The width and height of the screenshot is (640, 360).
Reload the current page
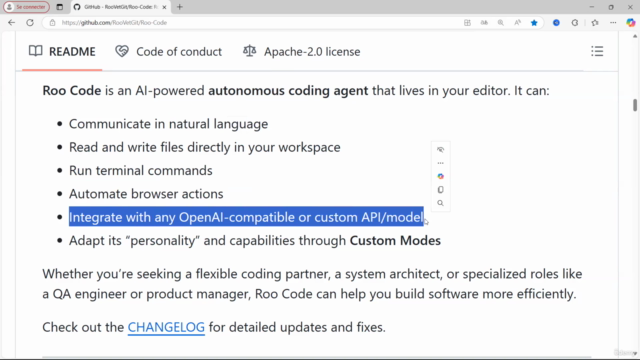30,23
